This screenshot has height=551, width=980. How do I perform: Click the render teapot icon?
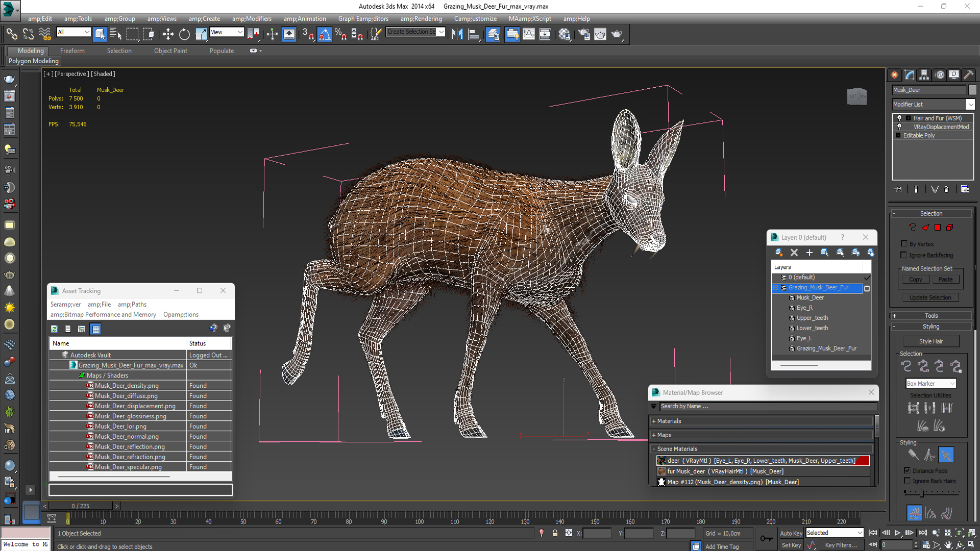click(617, 34)
